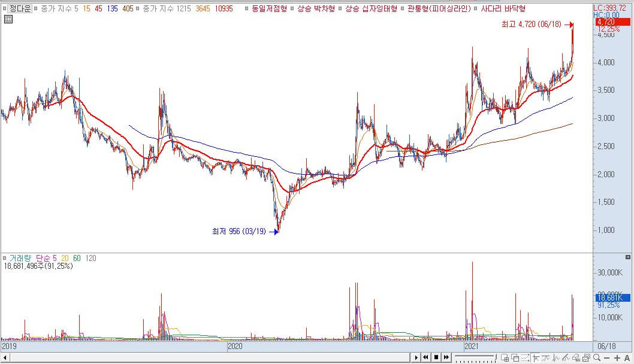Select the 135 moving average period
This screenshot has height=364, width=634.
(113, 8)
